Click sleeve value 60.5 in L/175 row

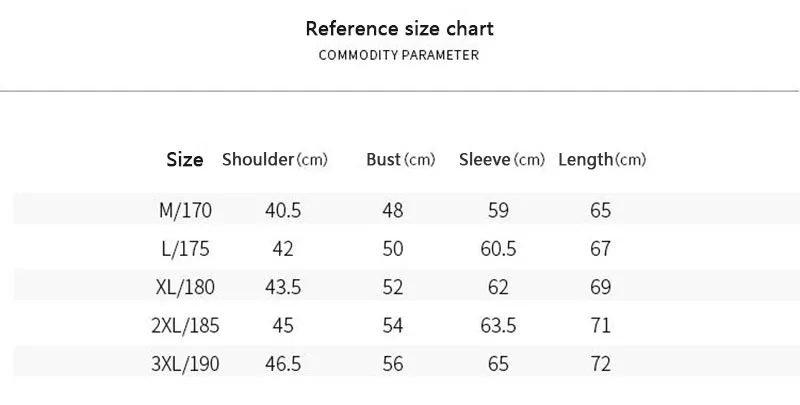click(498, 249)
